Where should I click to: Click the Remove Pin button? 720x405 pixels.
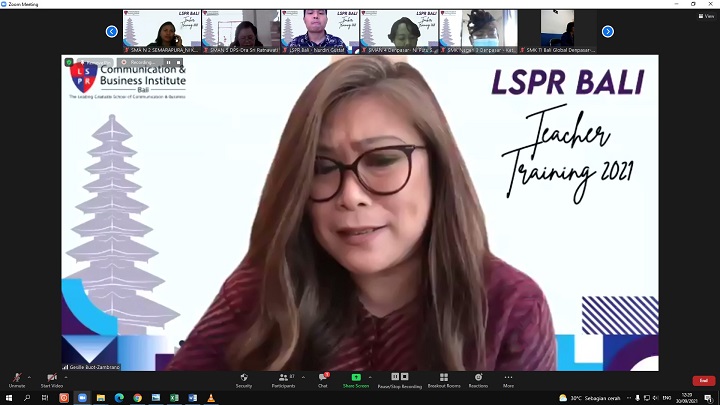(95, 62)
